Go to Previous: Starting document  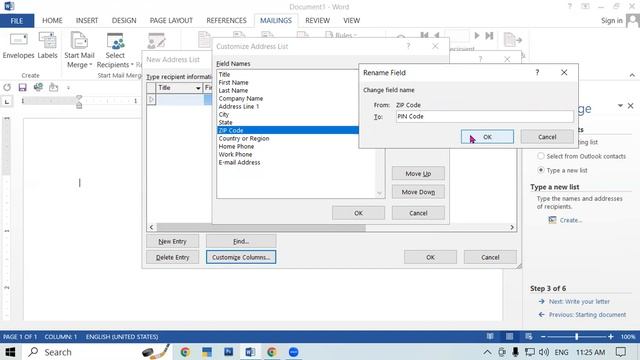587,315
